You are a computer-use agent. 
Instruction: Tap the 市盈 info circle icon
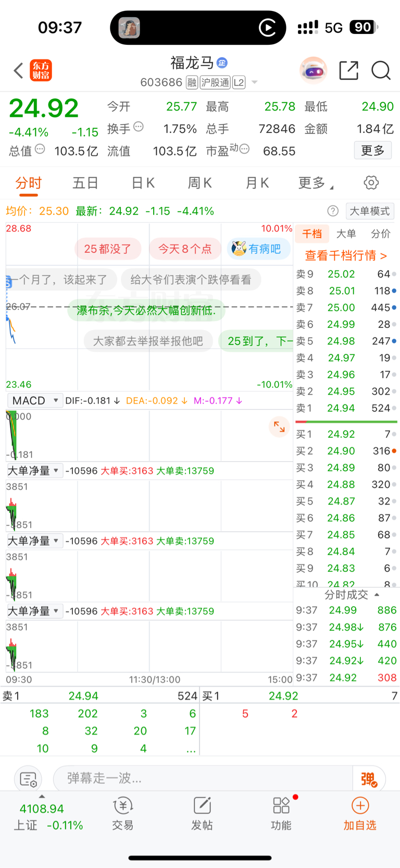[244, 149]
